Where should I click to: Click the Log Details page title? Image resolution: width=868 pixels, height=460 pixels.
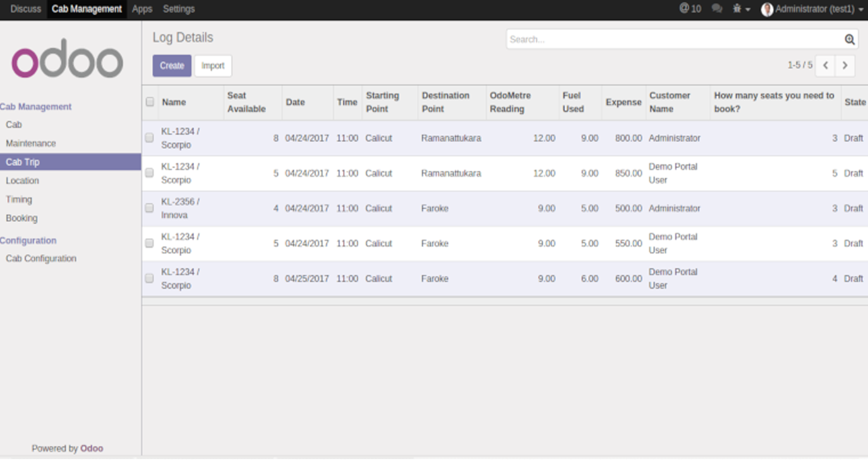pos(183,37)
